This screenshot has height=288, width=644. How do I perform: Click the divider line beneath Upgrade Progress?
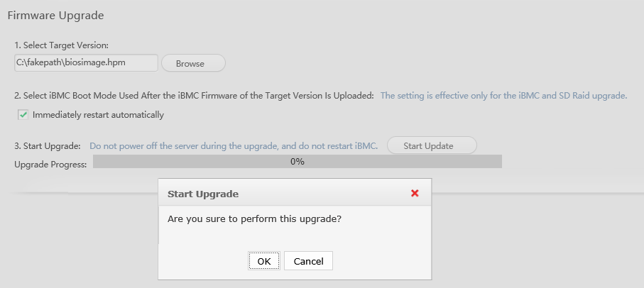pyautogui.click(x=85, y=192)
